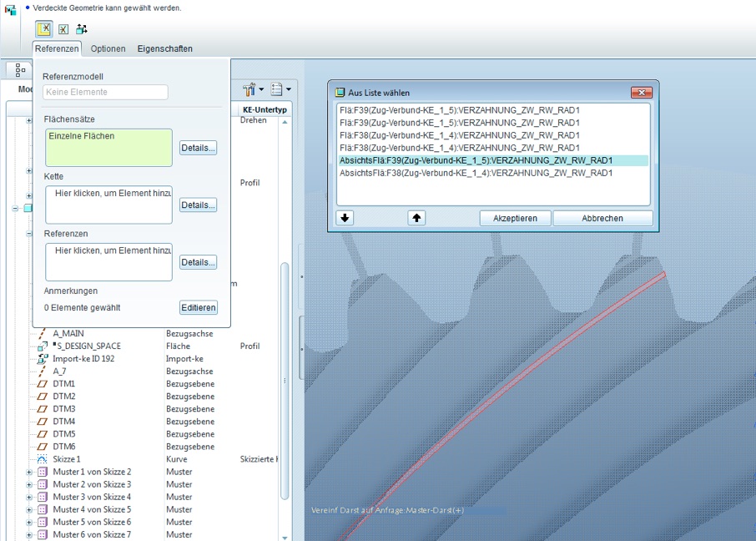Click the surface icon beside S_DESIGN_SPACE
756x541 pixels.
coord(43,346)
